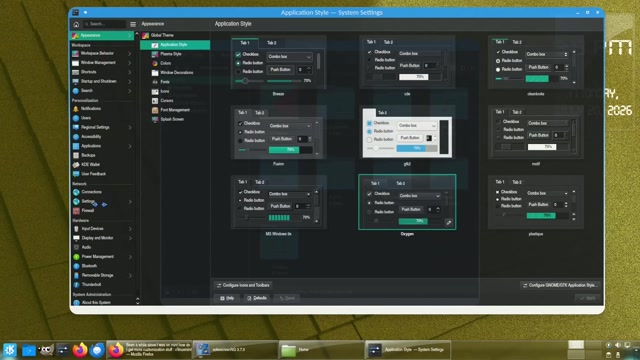640x360 pixels.
Task: Toggle Checkbox in Oxygen preview
Action: click(369, 194)
